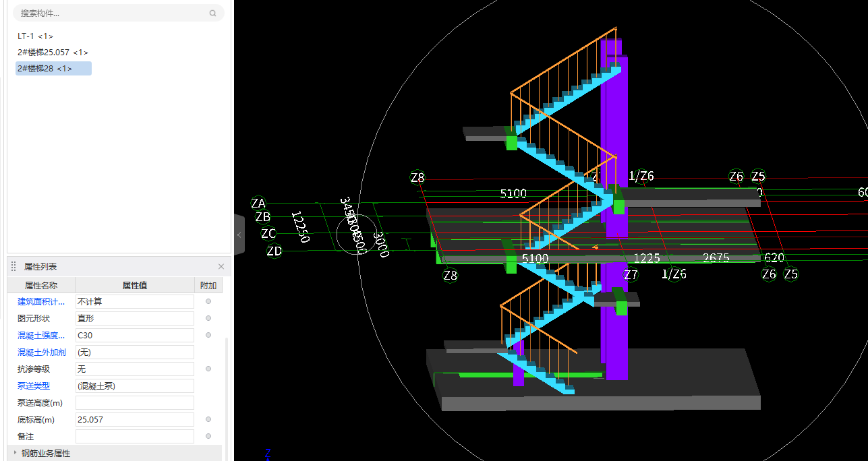The height and width of the screenshot is (461, 868).
Task: Click axis label 1/Z6 above the slab
Action: (641, 177)
